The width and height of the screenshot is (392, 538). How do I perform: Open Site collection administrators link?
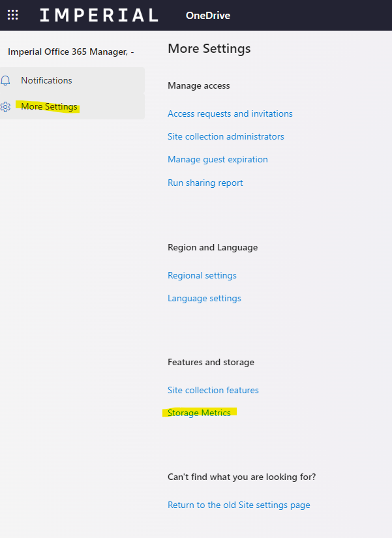[x=226, y=137]
